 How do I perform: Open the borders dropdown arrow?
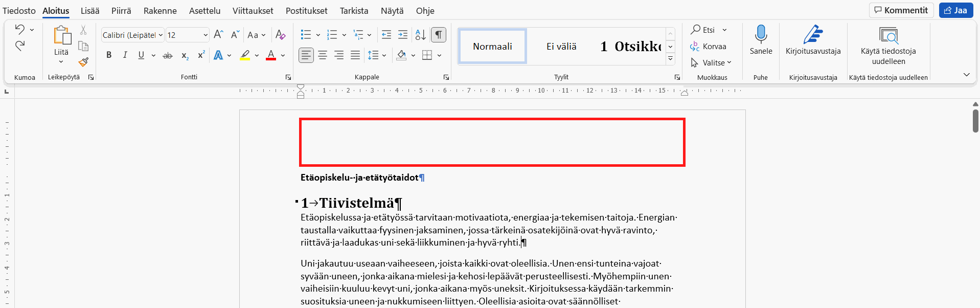click(x=439, y=55)
